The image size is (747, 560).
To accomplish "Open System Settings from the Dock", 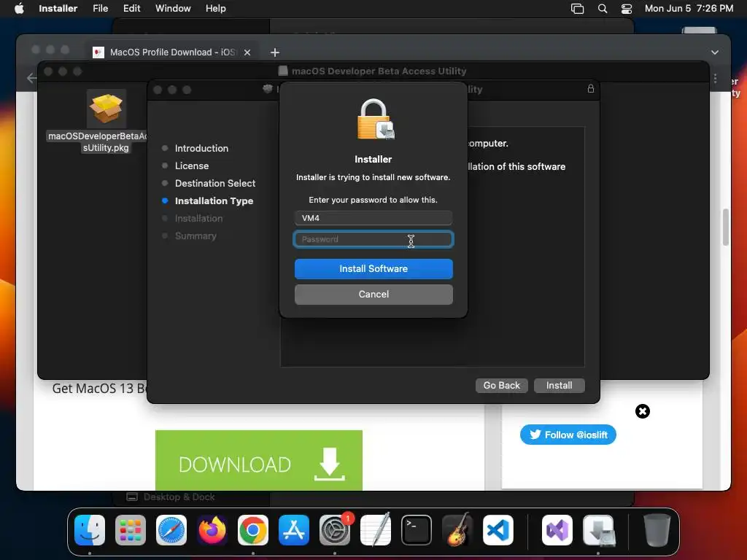I will pyautogui.click(x=334, y=530).
